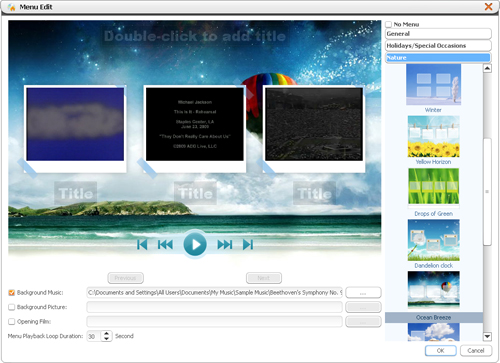
Task: Click the skip-to-first chapter icon
Action: pyautogui.click(x=142, y=244)
